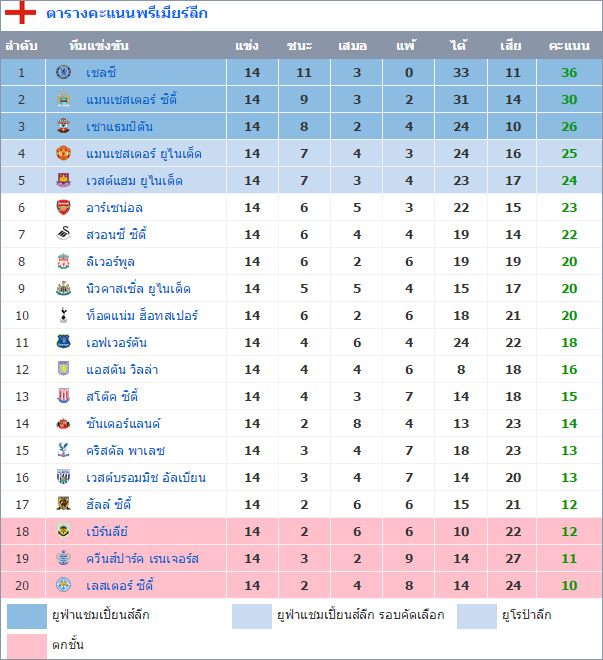
Task: Click the ยูฟ่าแชมเปี้ยนส์ลีก blue legend swatch
Action: click(27, 615)
